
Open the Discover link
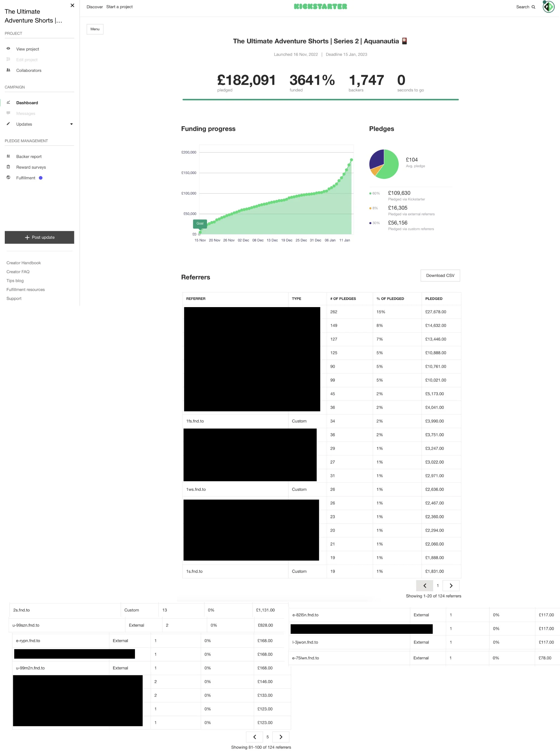[95, 7]
